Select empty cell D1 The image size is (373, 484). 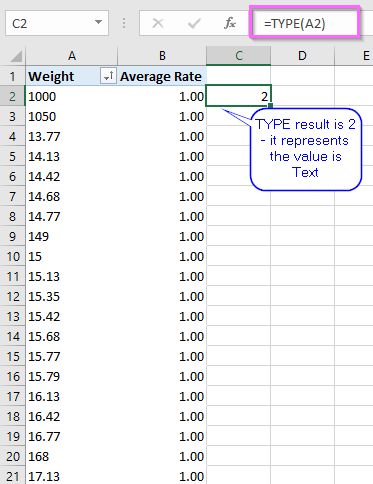[x=302, y=76]
